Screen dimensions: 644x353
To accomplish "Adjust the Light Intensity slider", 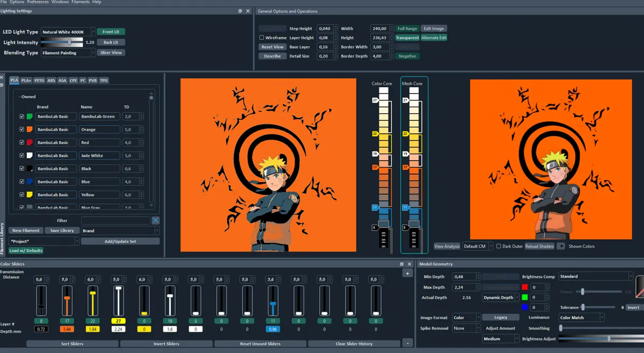I will pos(62,42).
